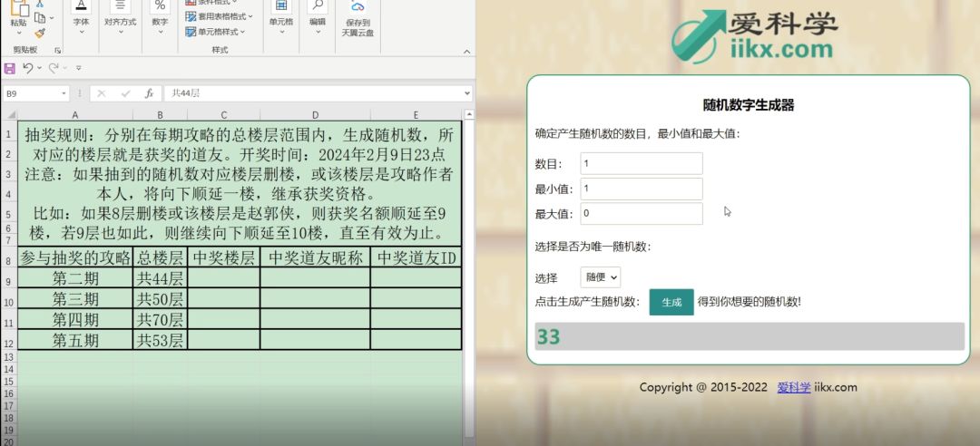This screenshot has height=446, width=980.
Task: Open the Undo history dropdown arrow
Action: [39, 68]
